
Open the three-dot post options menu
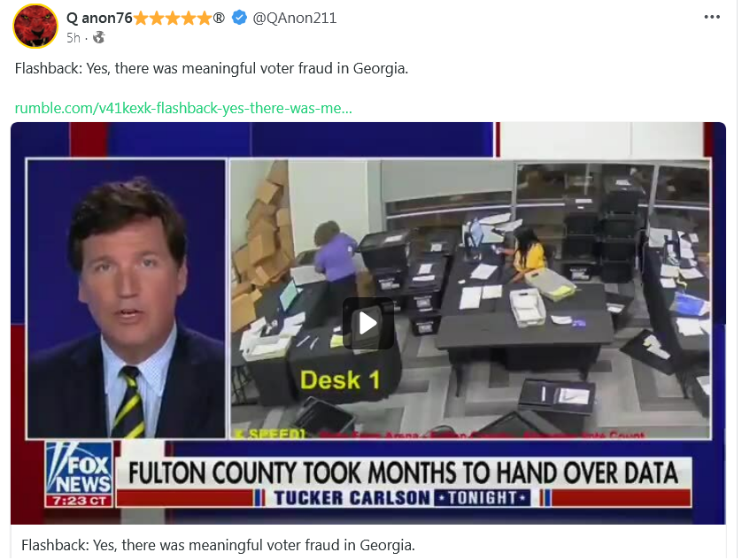(x=712, y=17)
